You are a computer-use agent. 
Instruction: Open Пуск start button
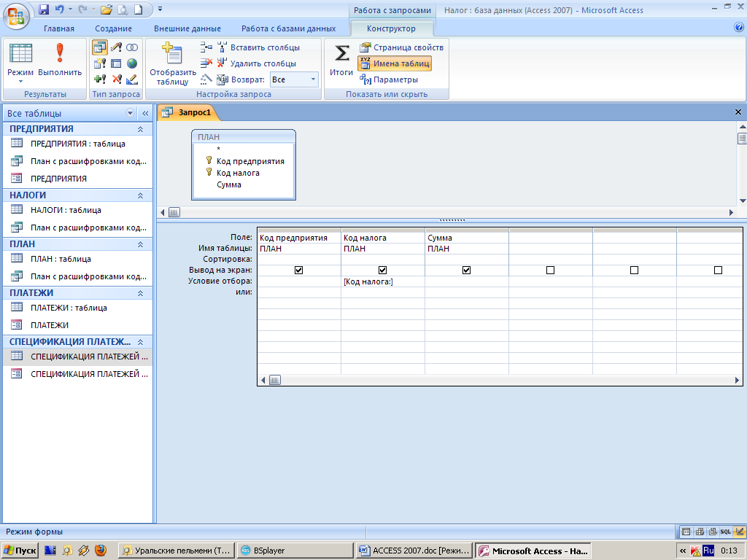coord(20,551)
